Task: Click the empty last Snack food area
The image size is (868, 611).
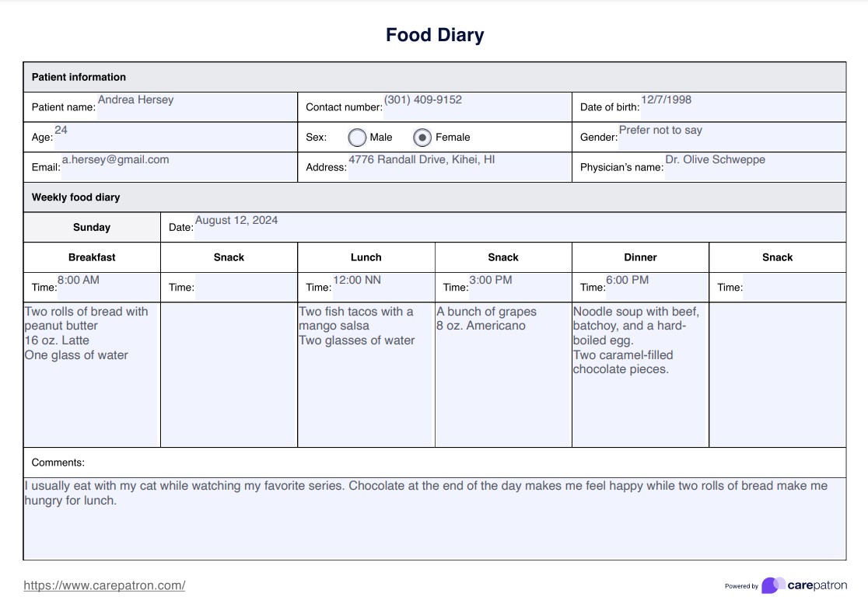Action: click(777, 375)
